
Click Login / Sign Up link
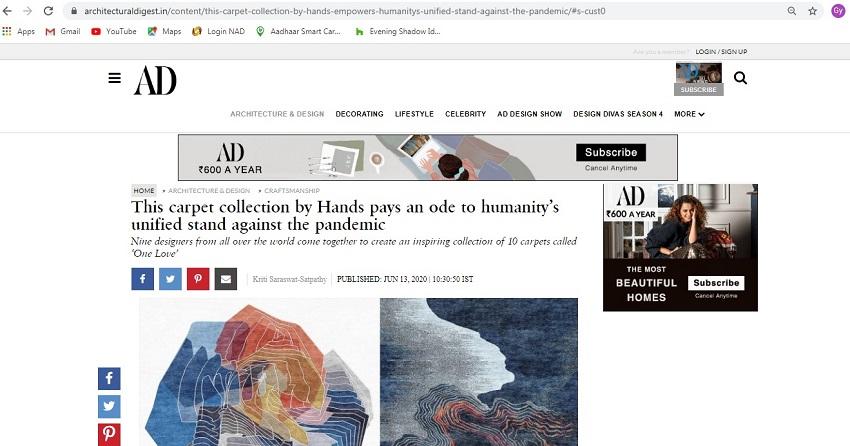click(721, 51)
